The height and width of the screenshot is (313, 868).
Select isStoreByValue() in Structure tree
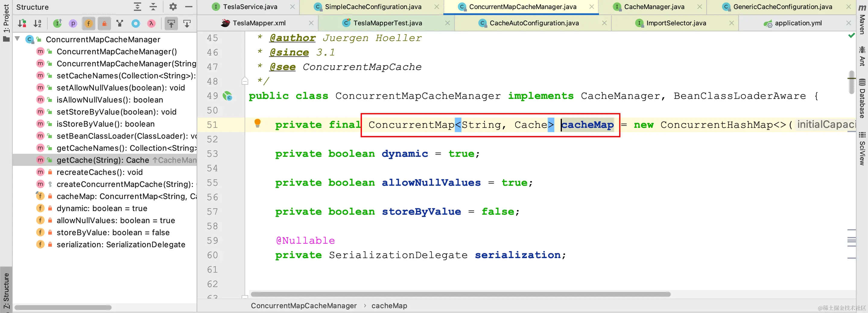pos(106,124)
